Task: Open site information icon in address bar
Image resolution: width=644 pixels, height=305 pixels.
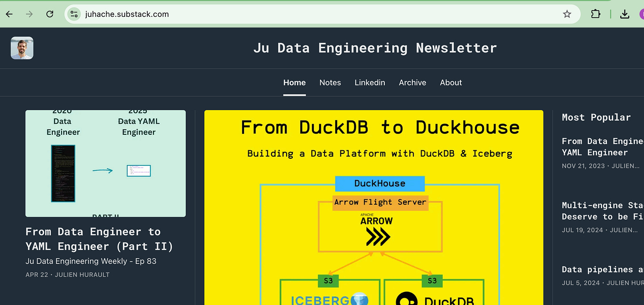Action: point(74,14)
